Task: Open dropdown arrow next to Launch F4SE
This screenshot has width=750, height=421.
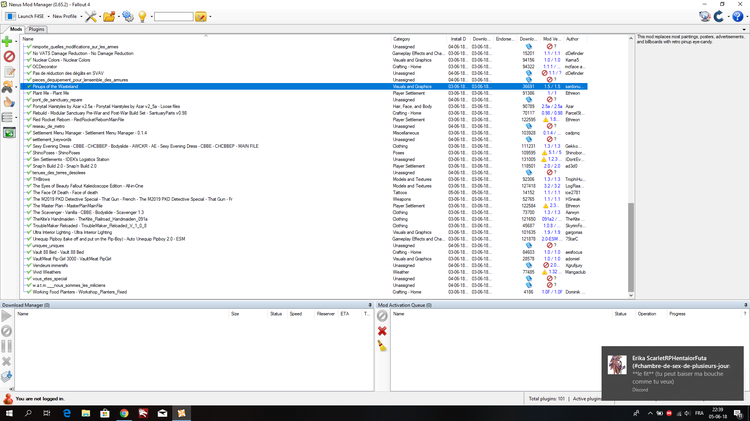Action: point(48,17)
